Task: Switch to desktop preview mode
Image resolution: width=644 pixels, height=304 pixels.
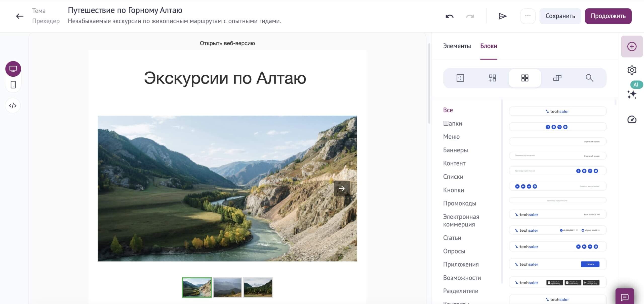Action: click(13, 69)
